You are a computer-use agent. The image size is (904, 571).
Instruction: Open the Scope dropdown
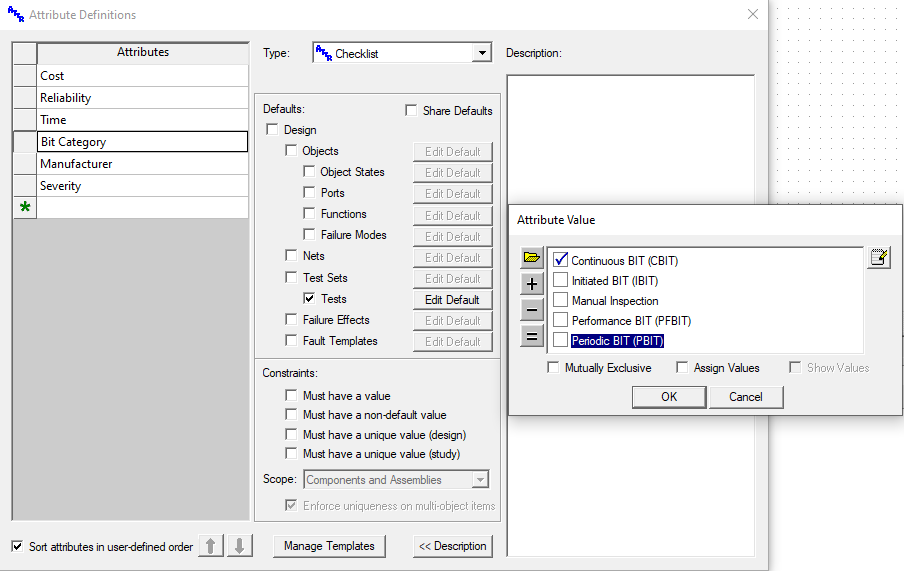[x=480, y=479]
